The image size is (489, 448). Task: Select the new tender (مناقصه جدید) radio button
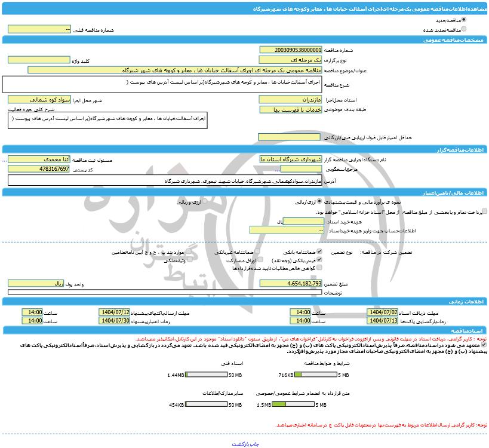(465, 20)
